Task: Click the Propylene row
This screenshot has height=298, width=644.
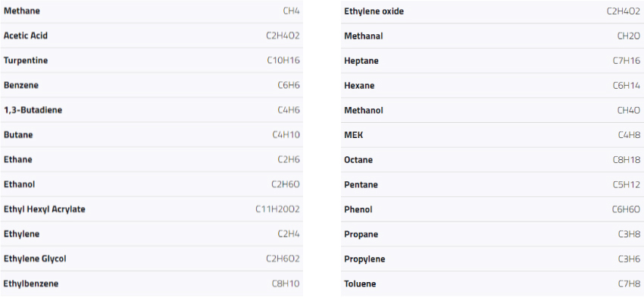Action: tap(492, 259)
